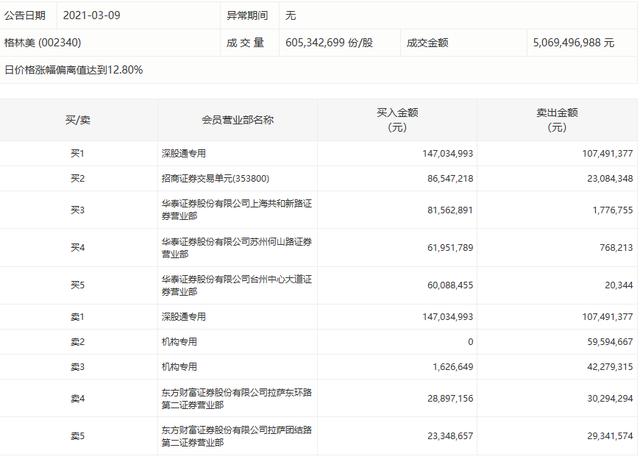Click 东方财富拉萨团结路第二证券营业部 name
Viewport: 640px width, 459px height.
[237, 436]
